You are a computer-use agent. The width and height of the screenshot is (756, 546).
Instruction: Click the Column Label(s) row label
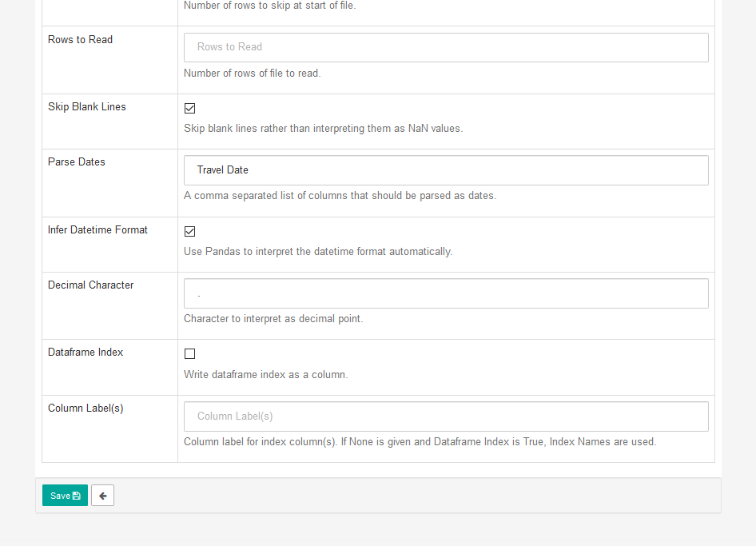coord(86,408)
